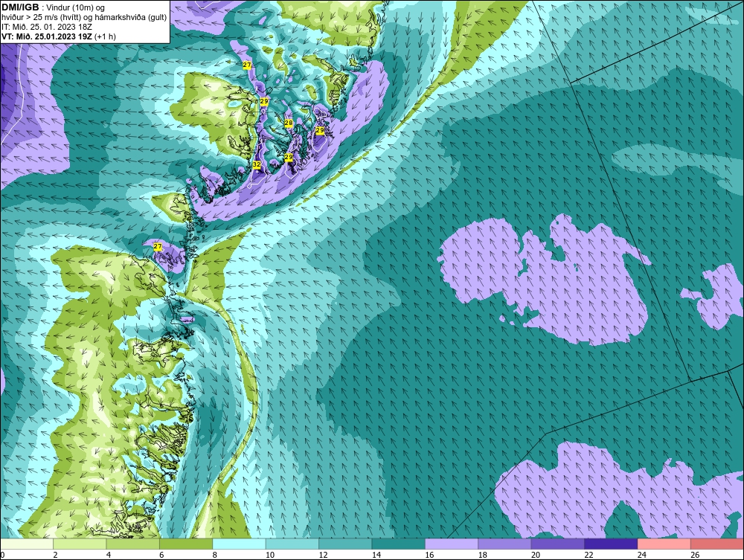Select the yellow "28" gust label
744x560 pixels.
point(289,123)
